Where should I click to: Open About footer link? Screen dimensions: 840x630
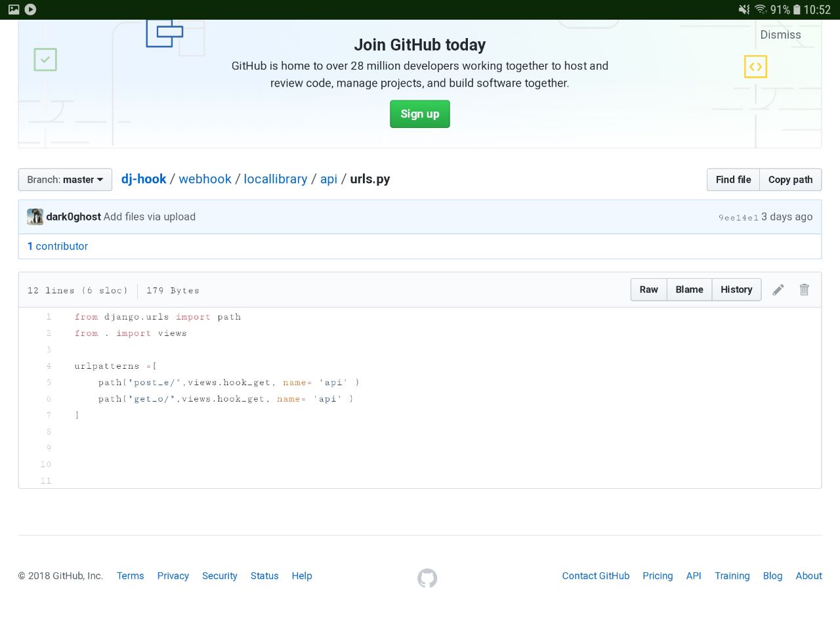(808, 576)
